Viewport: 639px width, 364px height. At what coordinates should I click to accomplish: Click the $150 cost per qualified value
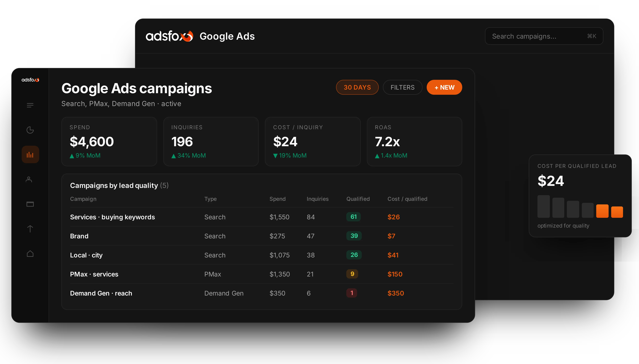(395, 274)
